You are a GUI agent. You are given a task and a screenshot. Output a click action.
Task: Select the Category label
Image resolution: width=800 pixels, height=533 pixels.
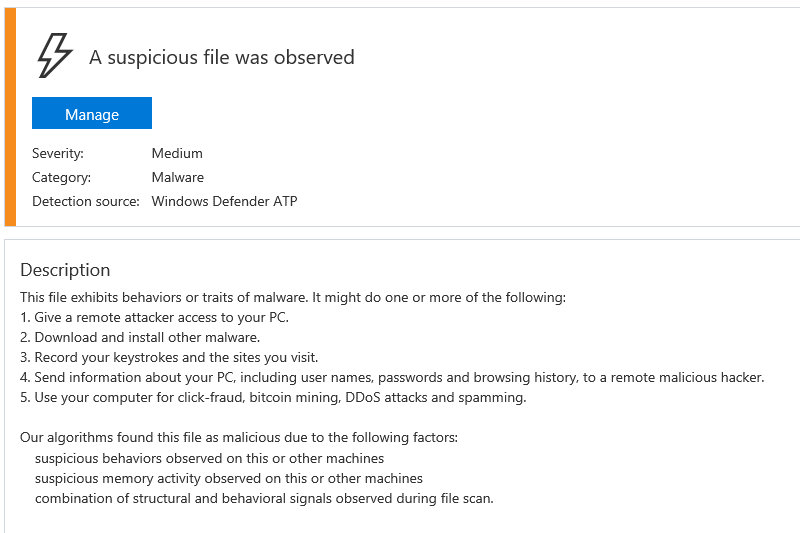61,177
